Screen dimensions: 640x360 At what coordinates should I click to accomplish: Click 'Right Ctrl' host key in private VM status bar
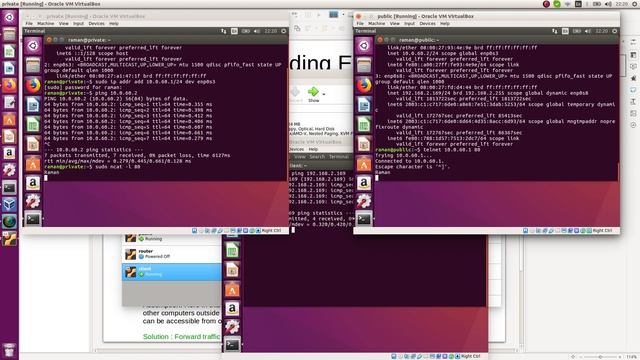coord(271,231)
